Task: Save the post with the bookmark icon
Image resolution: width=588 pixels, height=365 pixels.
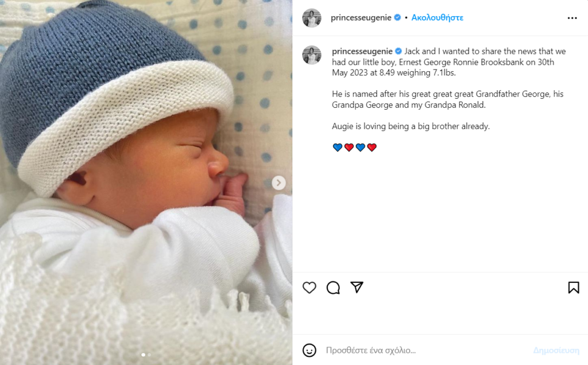Action: pos(574,288)
